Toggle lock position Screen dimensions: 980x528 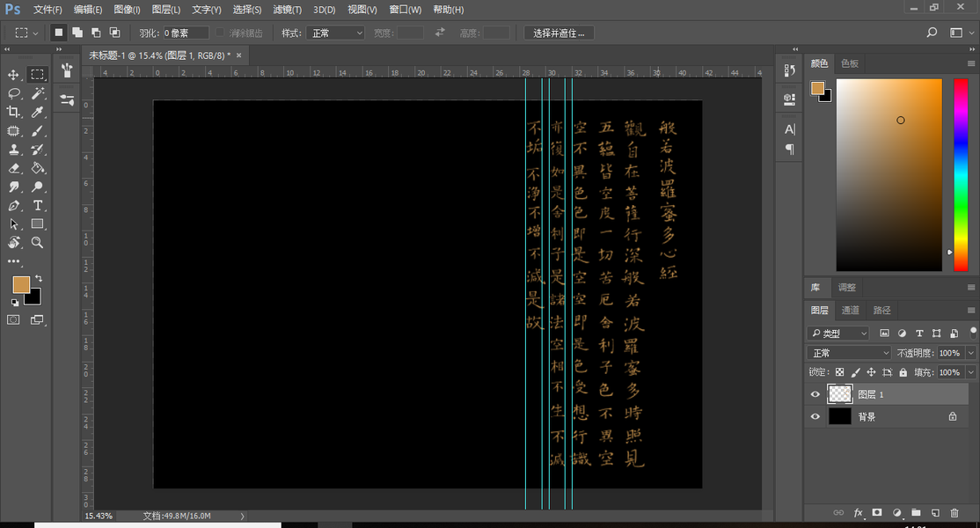point(871,372)
